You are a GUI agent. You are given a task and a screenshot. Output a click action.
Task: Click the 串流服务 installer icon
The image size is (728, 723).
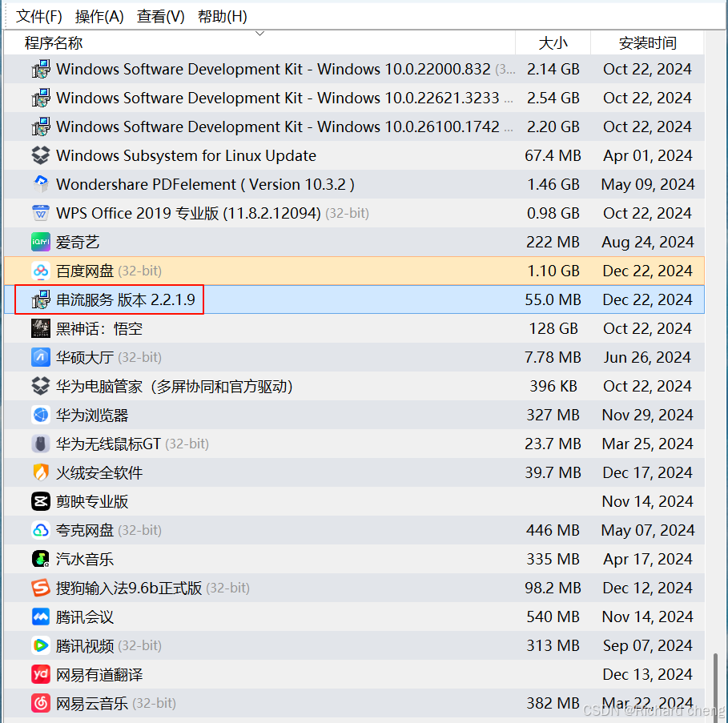pos(41,299)
